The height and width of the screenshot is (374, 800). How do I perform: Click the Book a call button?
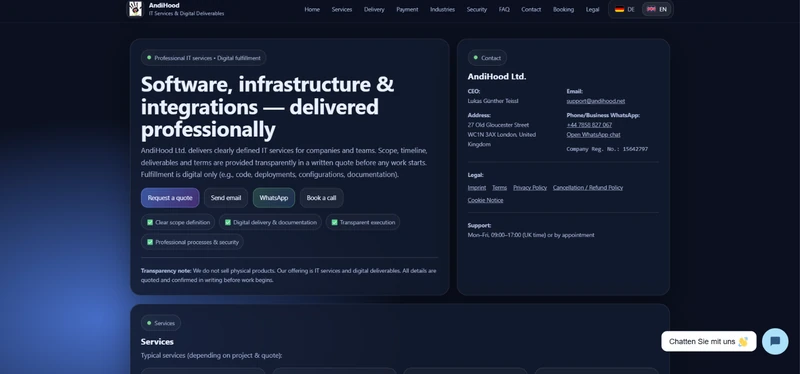[321, 198]
